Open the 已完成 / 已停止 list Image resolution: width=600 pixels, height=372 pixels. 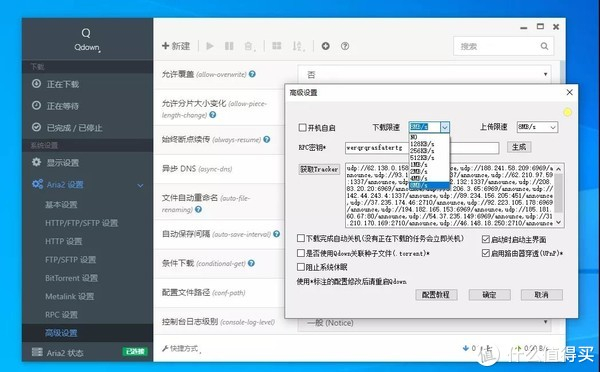87,128
